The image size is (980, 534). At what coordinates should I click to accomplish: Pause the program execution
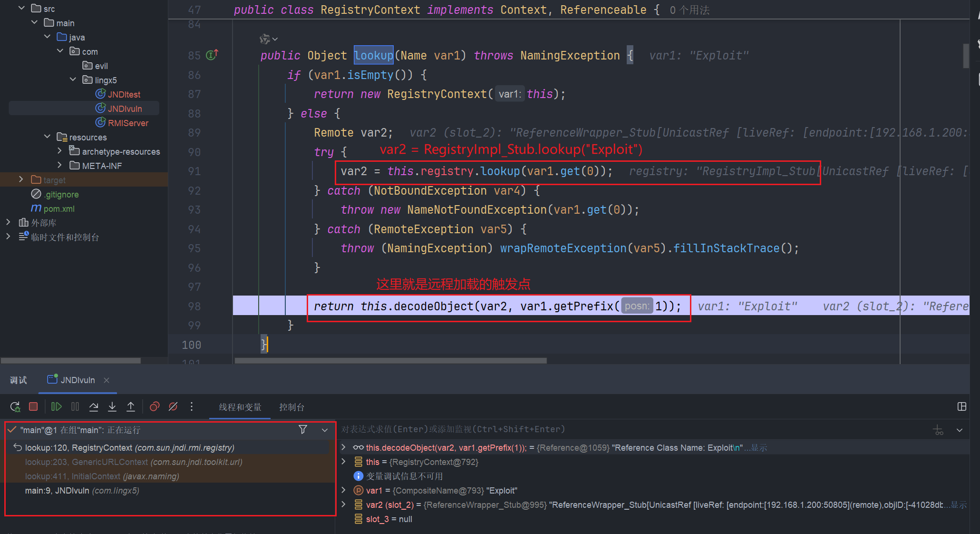tap(75, 407)
